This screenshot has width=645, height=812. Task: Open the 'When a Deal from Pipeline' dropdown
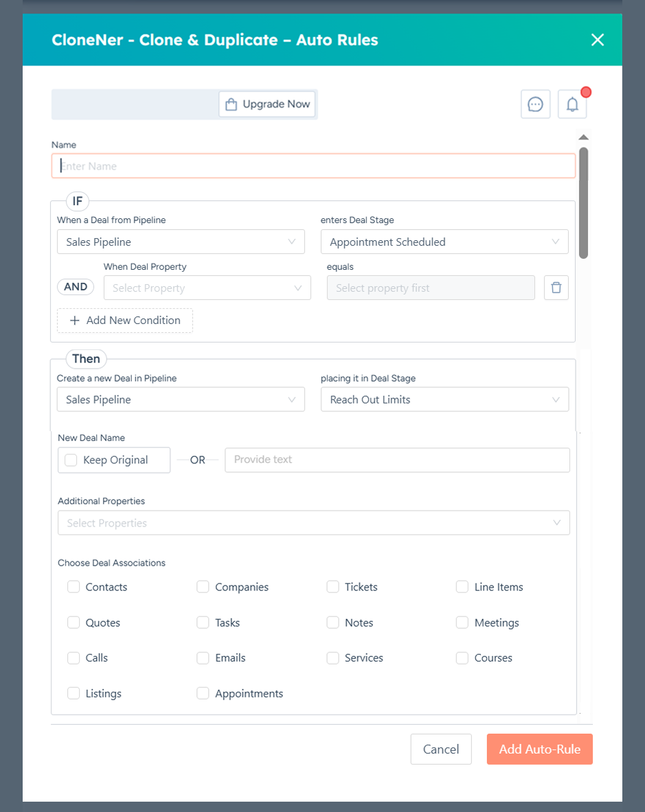(x=181, y=242)
